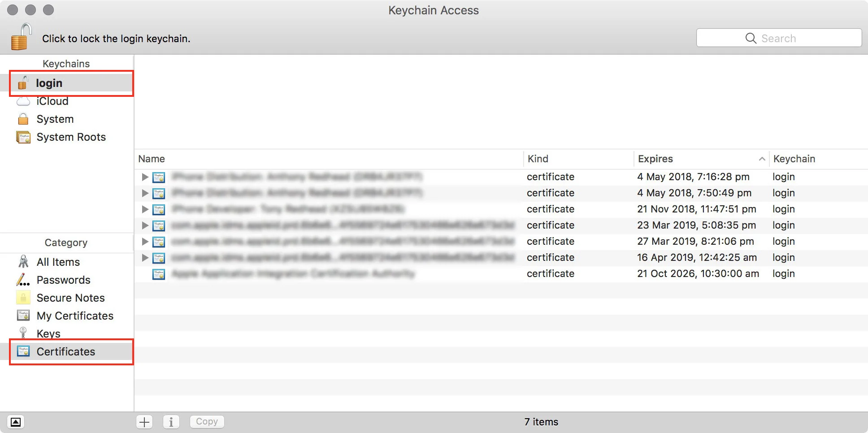
Task: Select the date 23 Mar 2019, 5:08:35 pm
Action: [696, 225]
